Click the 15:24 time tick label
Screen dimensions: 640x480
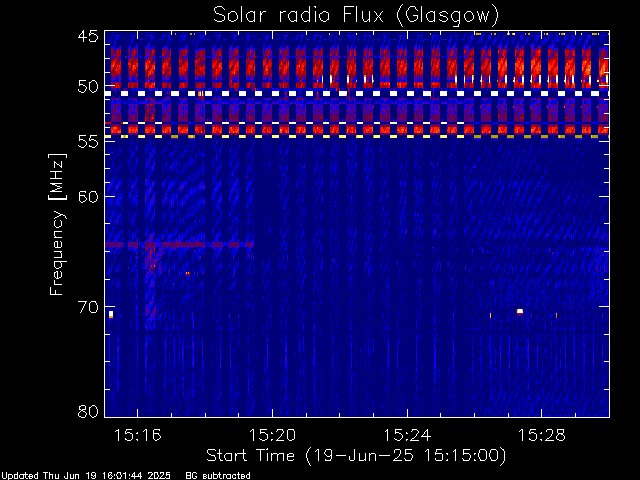tap(407, 436)
